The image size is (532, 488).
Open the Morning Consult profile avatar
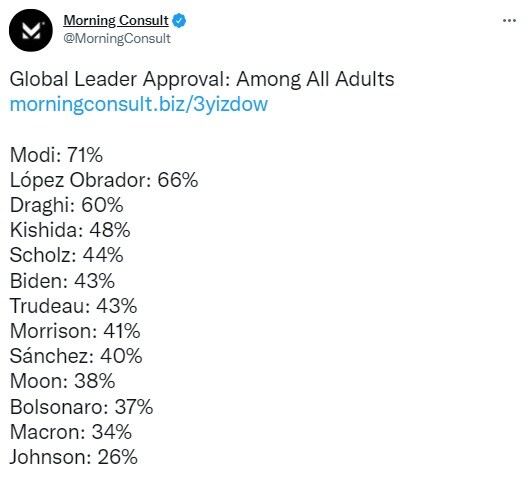pos(31,31)
